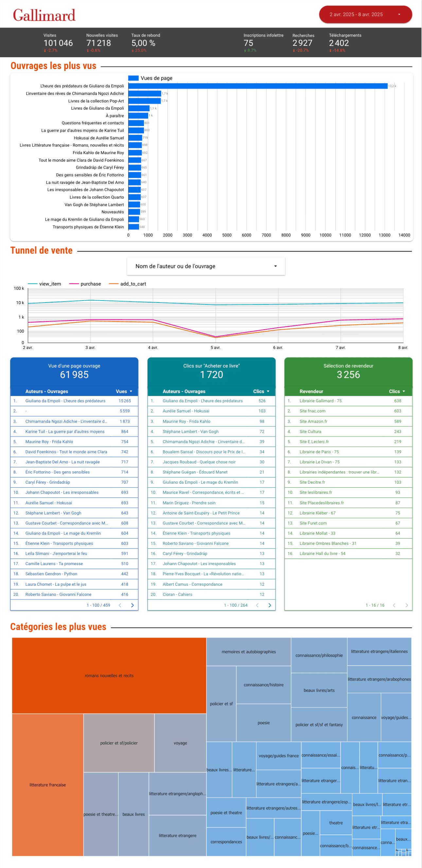Click the Recherches value 2 927
This screenshot has height=868, width=422.
tap(302, 43)
